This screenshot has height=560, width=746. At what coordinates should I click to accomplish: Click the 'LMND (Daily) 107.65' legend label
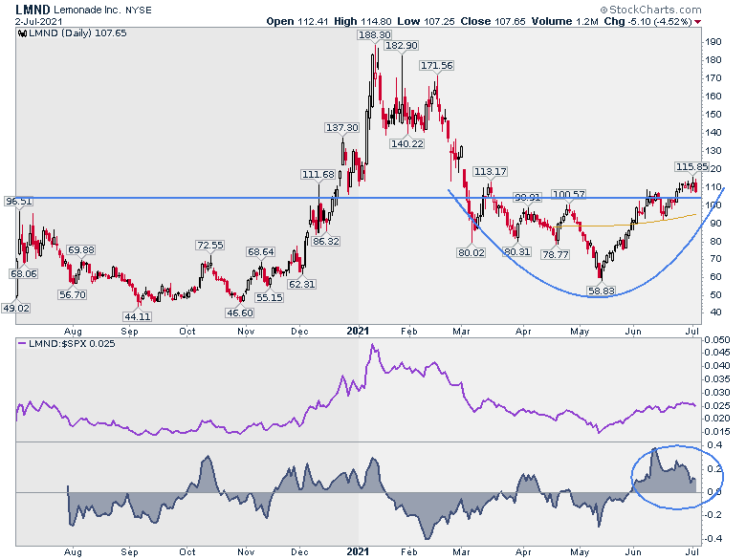coord(77,33)
